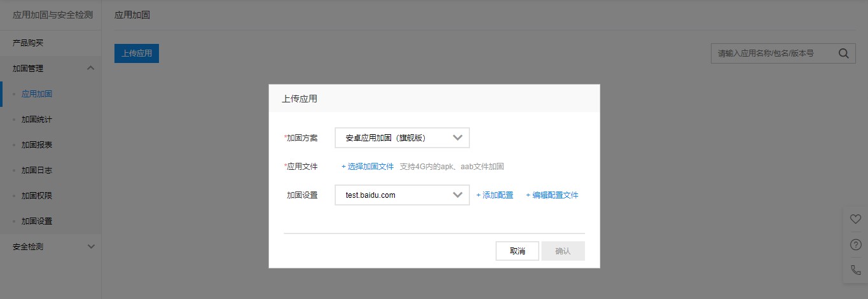Click the 上传应用 dialog title
Screen dimensions: 868x299
tap(300, 99)
